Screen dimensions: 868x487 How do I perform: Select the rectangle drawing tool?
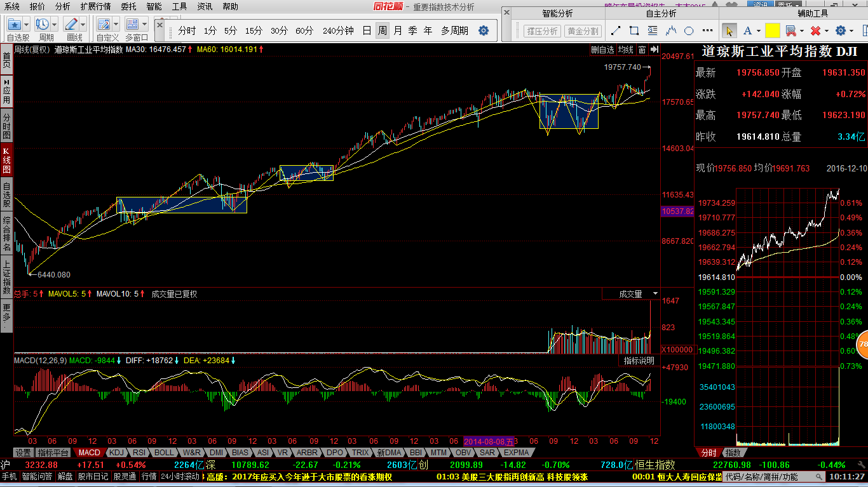[634, 30]
